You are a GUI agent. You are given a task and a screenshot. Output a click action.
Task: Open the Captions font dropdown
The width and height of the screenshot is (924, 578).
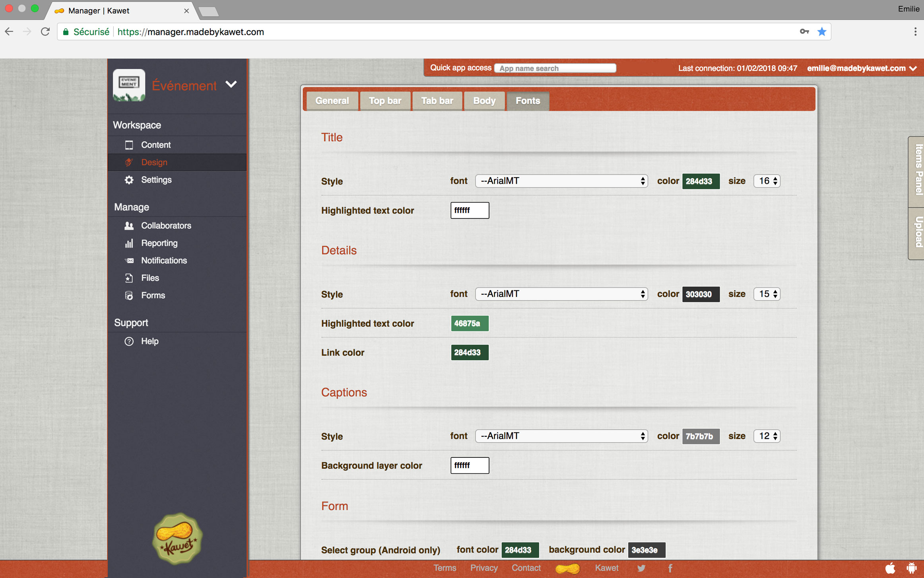[561, 436]
